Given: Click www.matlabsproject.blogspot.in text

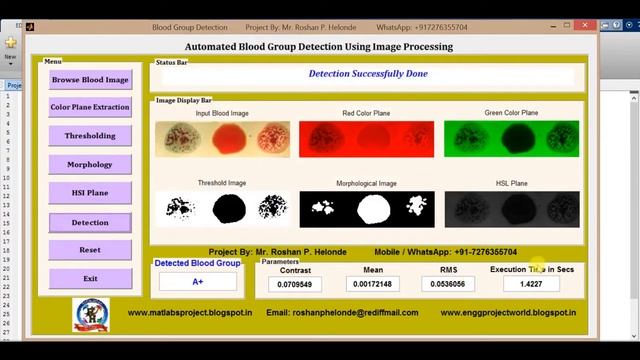Looking at the screenshot, I should pyautogui.click(x=190, y=313).
